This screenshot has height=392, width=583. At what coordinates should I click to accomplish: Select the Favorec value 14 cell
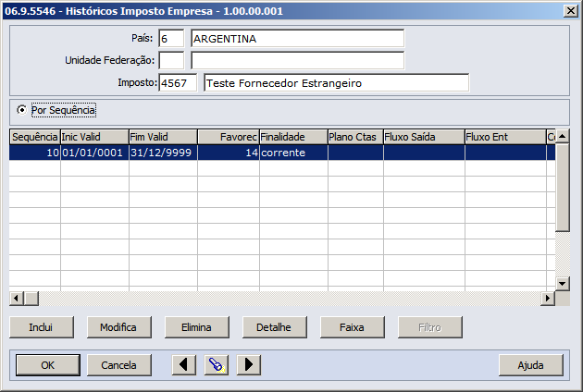pos(229,153)
